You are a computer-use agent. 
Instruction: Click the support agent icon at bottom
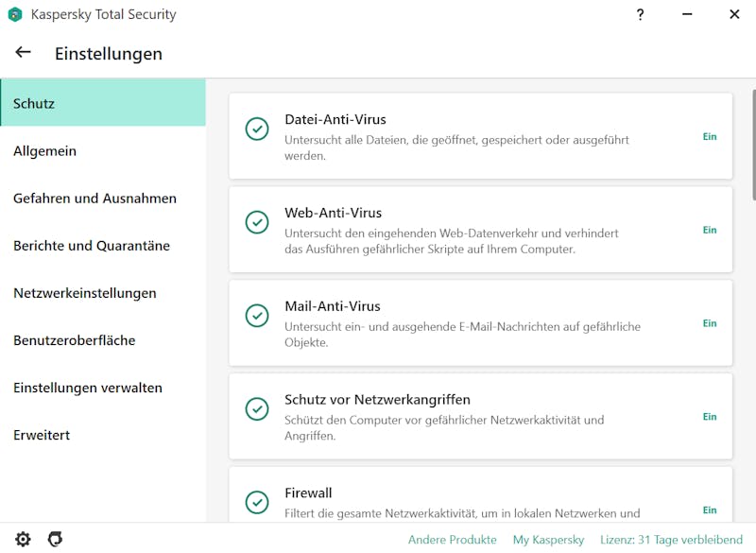coord(55,539)
